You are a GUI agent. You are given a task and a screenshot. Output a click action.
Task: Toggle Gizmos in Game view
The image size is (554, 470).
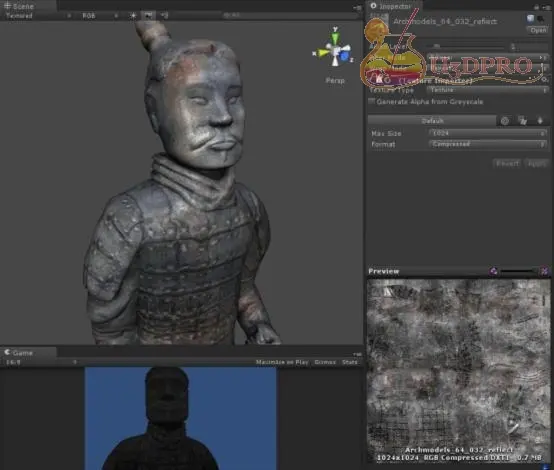click(325, 362)
